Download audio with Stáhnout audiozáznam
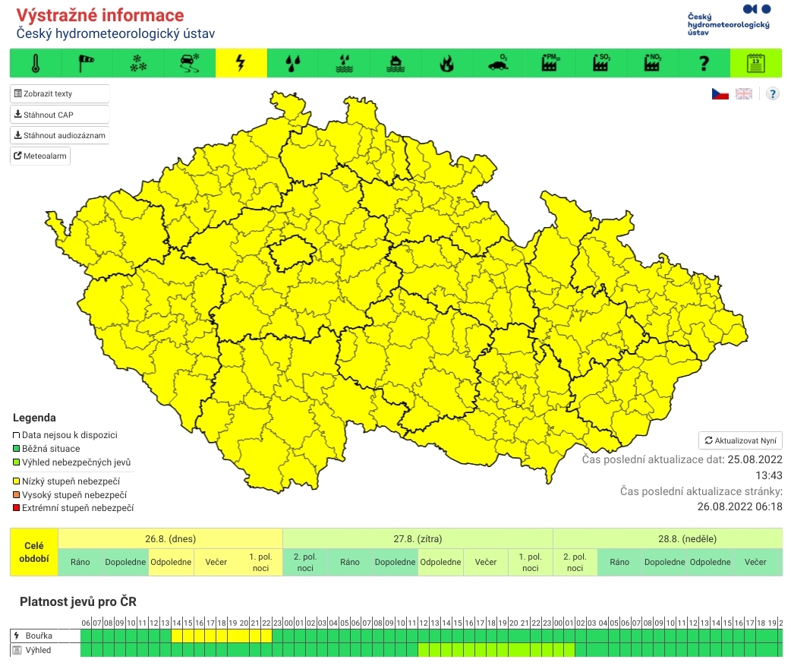The width and height of the screenshot is (791, 672). (x=59, y=135)
